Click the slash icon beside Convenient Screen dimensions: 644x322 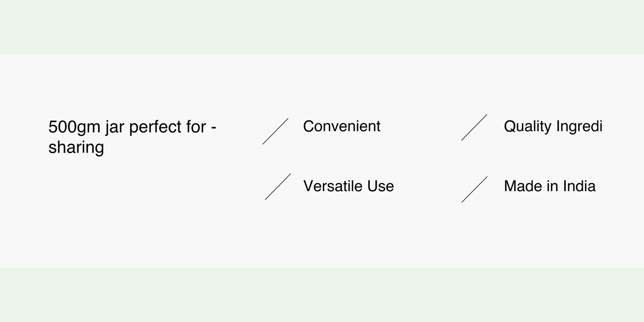coord(276,131)
